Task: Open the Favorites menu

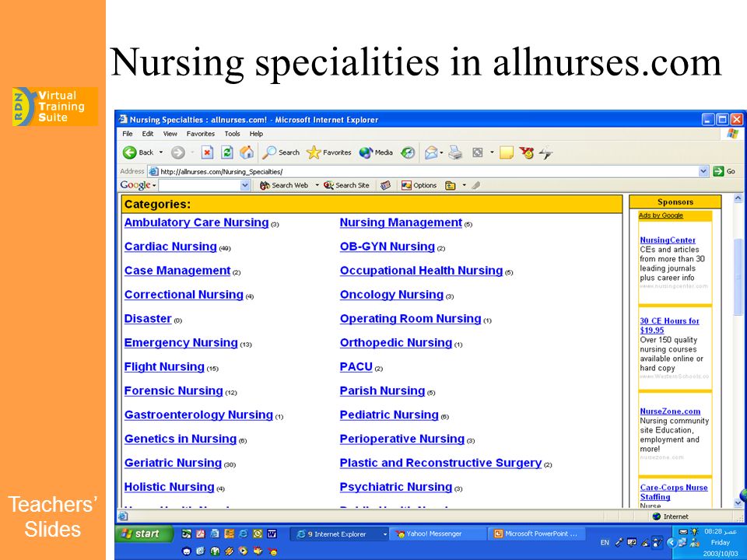Action: 201,134
